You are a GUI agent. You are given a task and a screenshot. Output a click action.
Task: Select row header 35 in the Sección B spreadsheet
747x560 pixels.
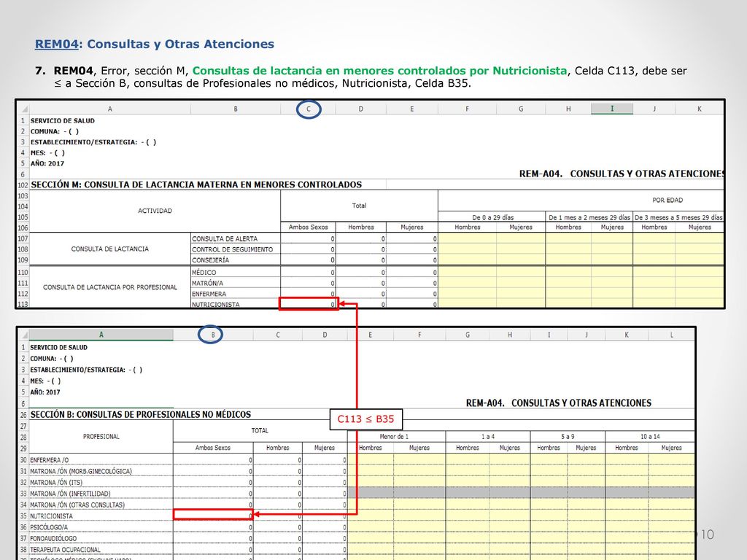(x=23, y=516)
